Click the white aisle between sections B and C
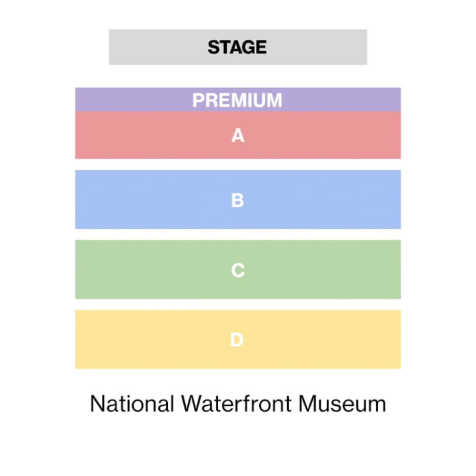The height and width of the screenshot is (476, 476). 238,234
